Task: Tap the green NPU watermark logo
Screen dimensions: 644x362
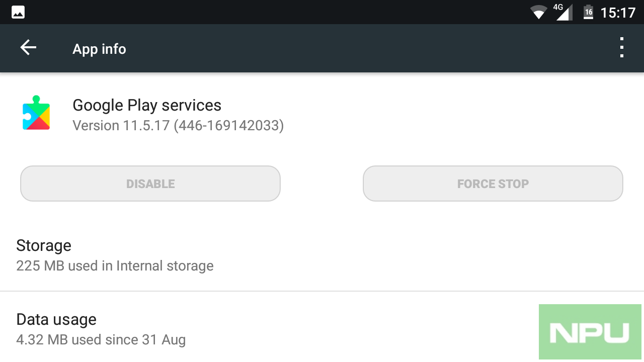Action: (590, 332)
